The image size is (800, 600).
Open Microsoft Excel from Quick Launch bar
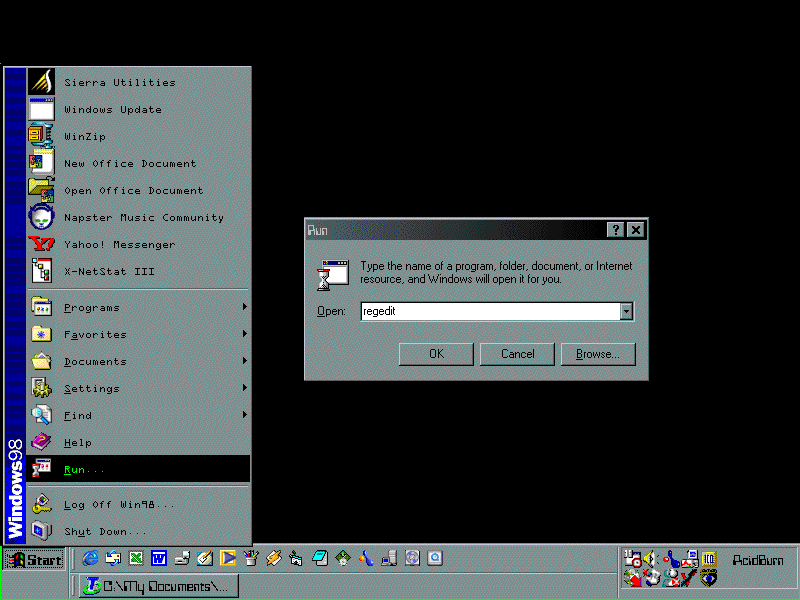point(133,558)
